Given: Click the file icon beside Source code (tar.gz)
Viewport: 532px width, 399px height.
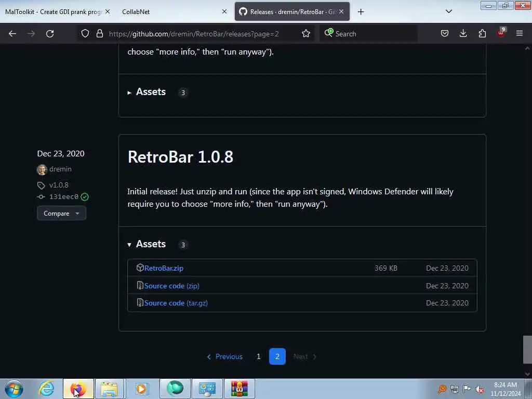Looking at the screenshot, I should point(140,303).
